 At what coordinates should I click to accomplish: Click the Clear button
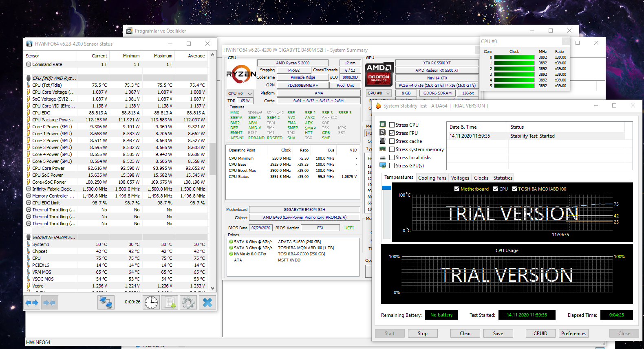(x=465, y=334)
